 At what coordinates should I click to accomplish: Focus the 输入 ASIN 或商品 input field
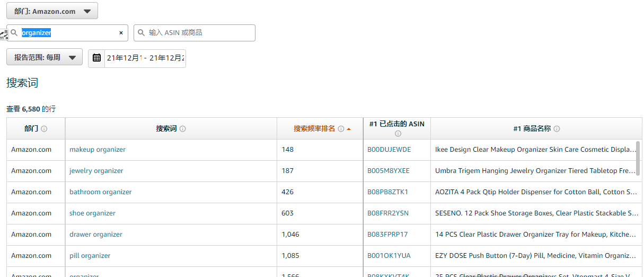(x=199, y=33)
